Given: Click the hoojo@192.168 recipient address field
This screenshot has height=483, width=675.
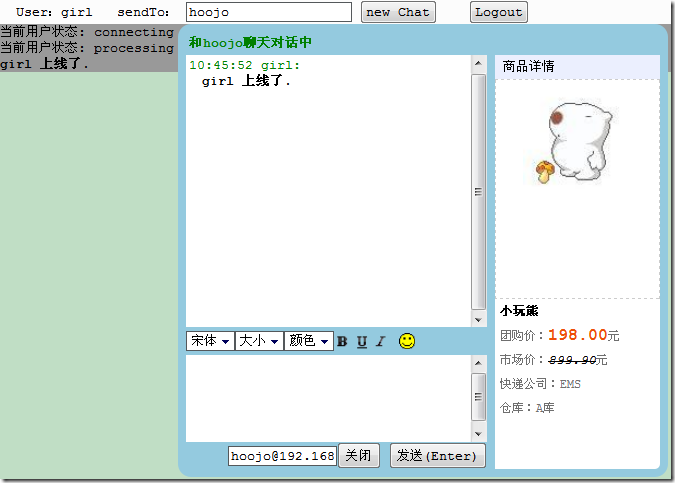Looking at the screenshot, I should (282, 456).
